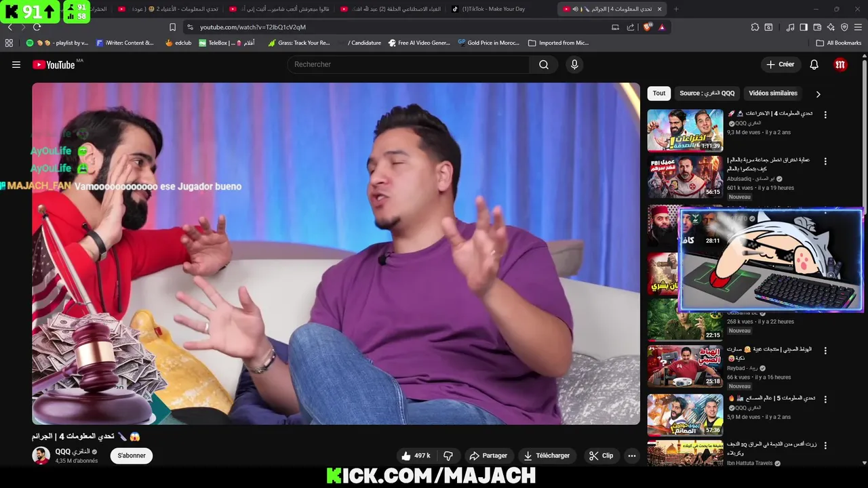Open the 25:18 Reybad video thumbnail

(x=685, y=367)
